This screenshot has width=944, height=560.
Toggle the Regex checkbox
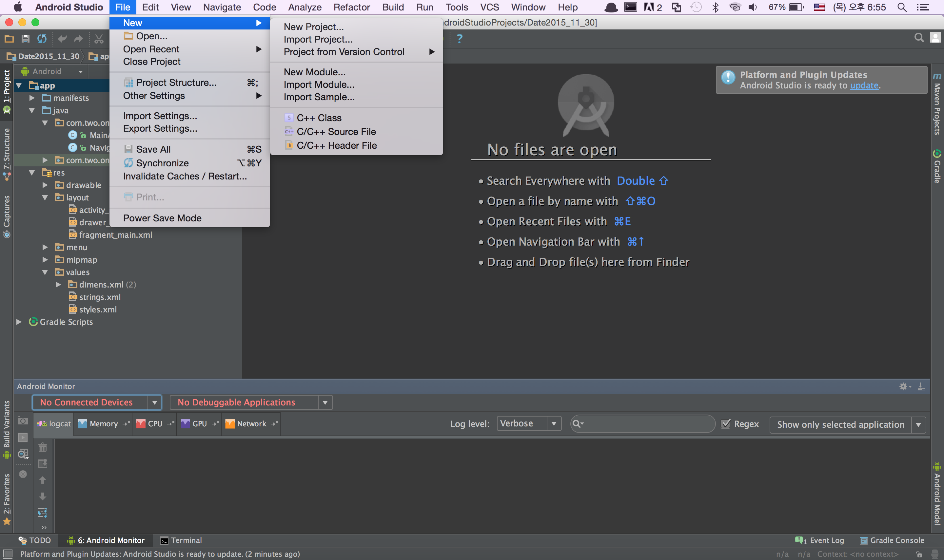coord(726,424)
